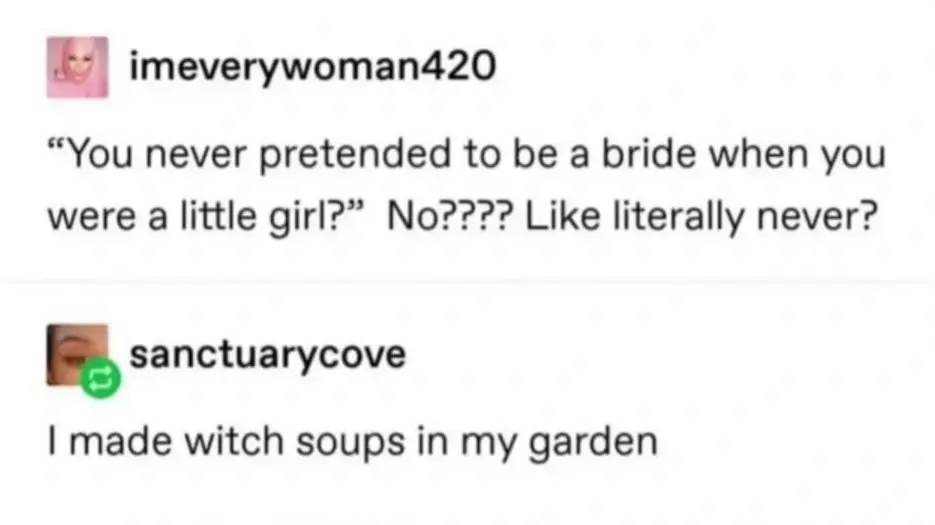Viewport: 935px width, 525px height.
Task: Click the divider line between the posts
Action: 468,279
